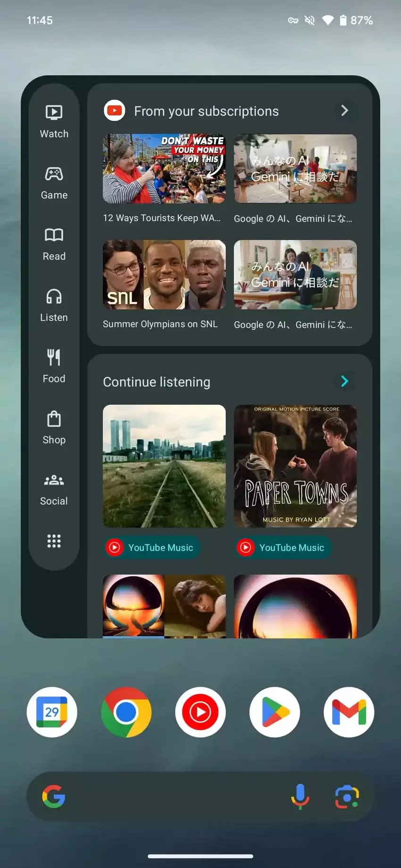This screenshot has width=401, height=868.
Task: Select the Food category
Action: [54, 367]
